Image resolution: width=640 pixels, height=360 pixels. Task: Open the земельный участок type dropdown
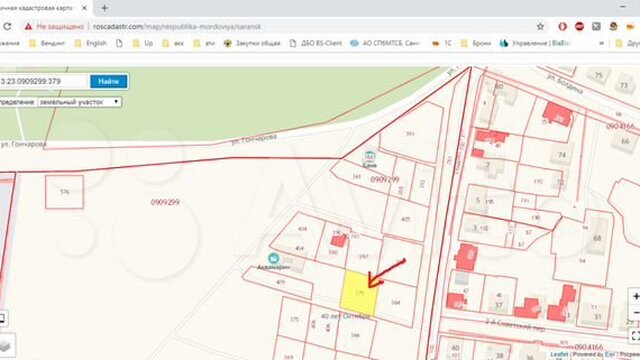point(79,102)
